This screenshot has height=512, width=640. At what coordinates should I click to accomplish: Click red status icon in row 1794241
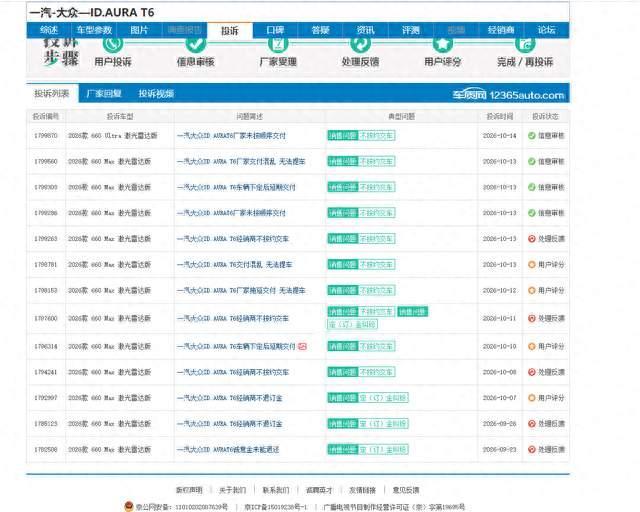coord(531,372)
